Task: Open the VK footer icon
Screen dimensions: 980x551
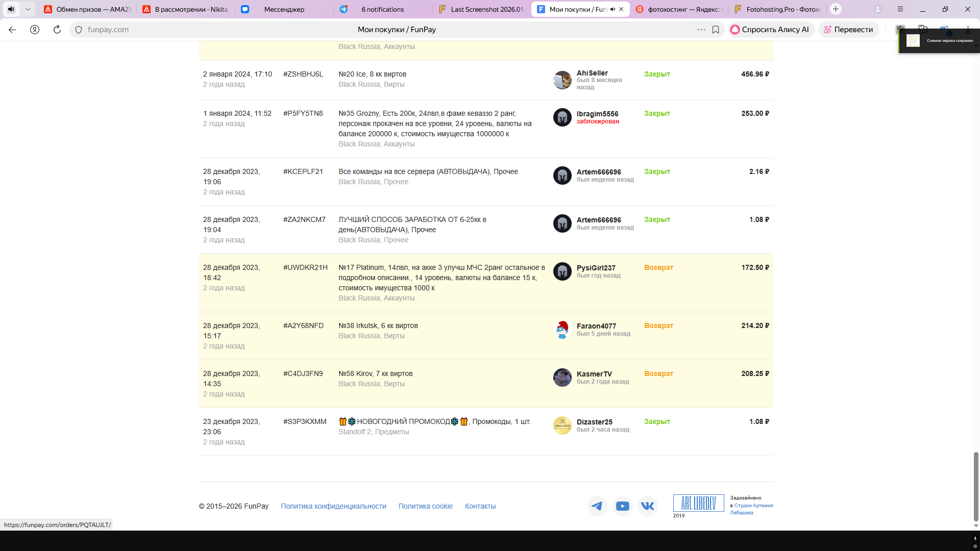Action: coord(647,506)
